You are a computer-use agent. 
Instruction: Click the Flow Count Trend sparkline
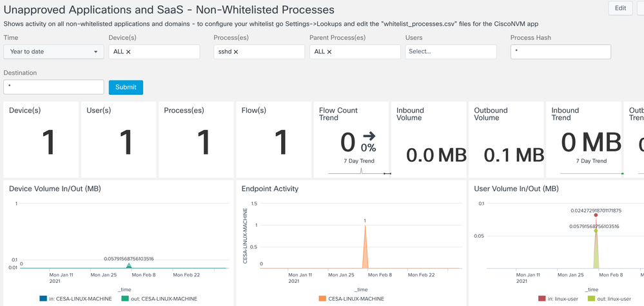pyautogui.click(x=359, y=172)
